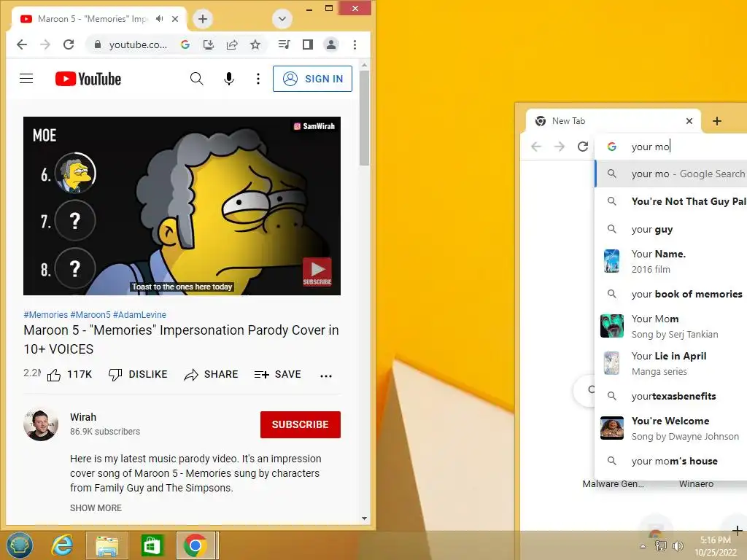Image resolution: width=747 pixels, height=560 pixels.
Task: Open a new tab in the YouTube window
Action: coord(203,18)
